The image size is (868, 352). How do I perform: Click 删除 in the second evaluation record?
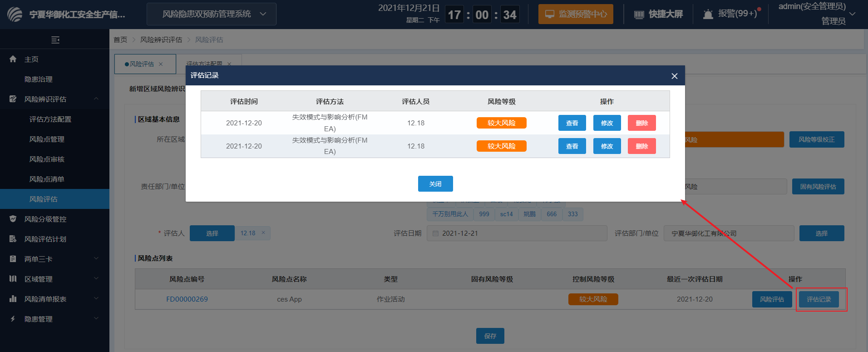642,146
